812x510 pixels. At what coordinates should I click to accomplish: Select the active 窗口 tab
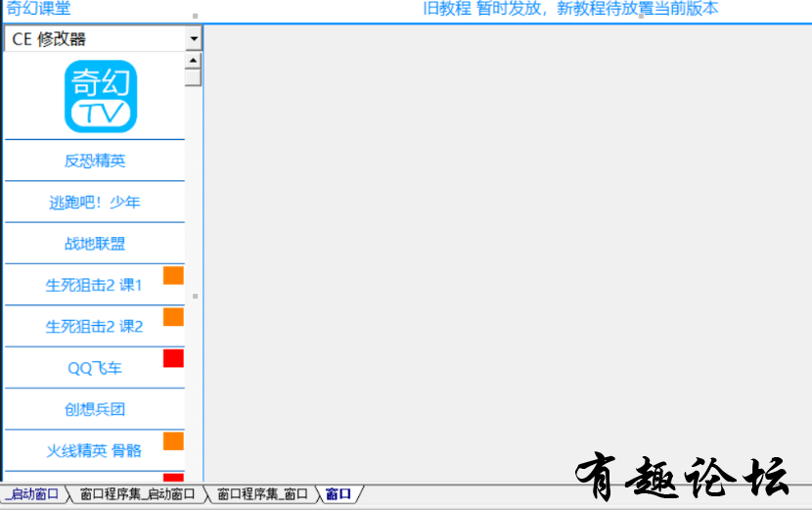(338, 494)
